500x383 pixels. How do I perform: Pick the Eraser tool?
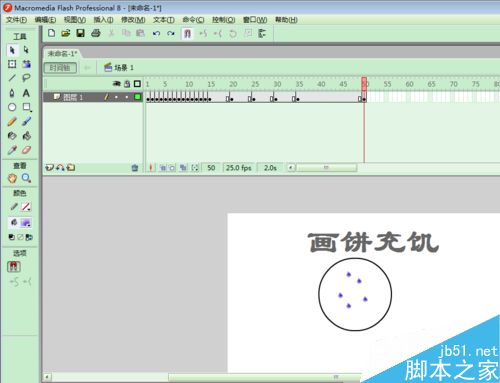pyautogui.click(x=26, y=150)
